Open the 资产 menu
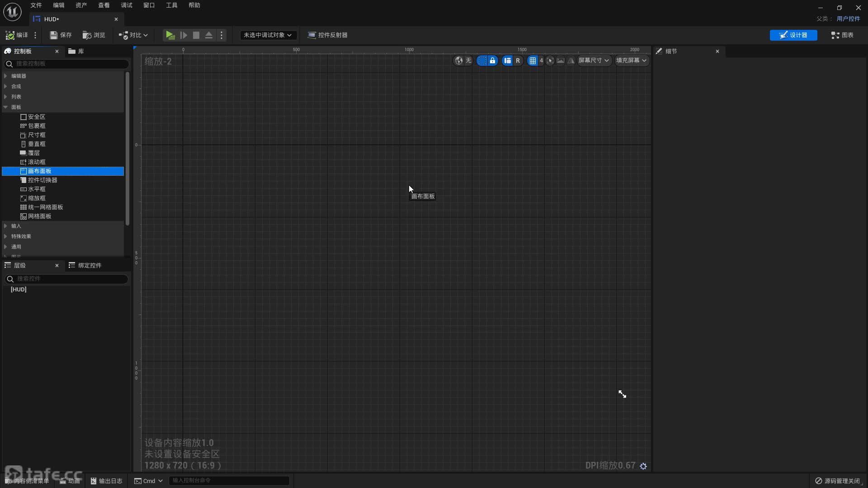The image size is (868, 488). 81,5
